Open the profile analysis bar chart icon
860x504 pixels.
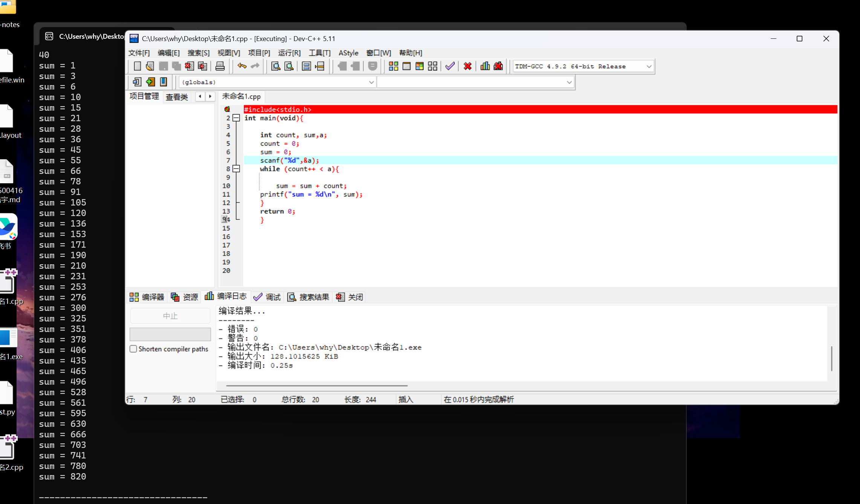[485, 66]
